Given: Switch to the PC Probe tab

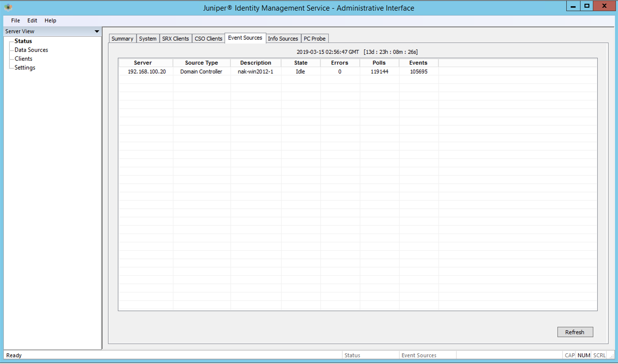Looking at the screenshot, I should [315, 39].
